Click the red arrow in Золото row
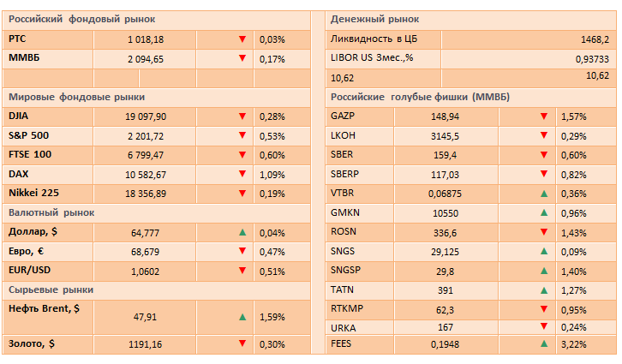622x364 pixels. tap(242, 343)
